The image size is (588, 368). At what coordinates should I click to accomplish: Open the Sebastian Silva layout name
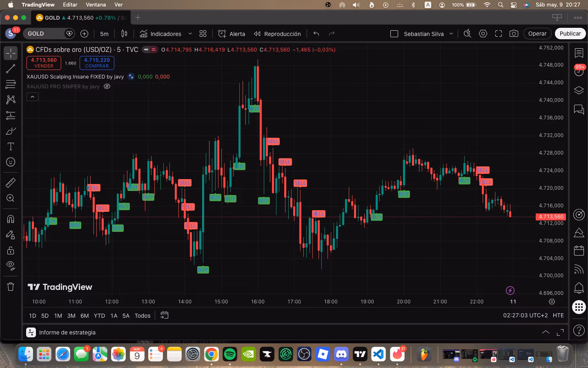423,34
